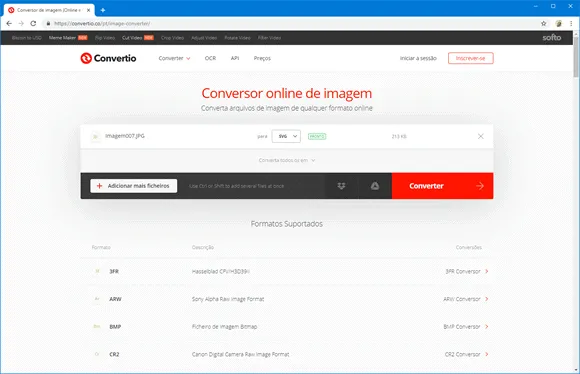This screenshot has width=580, height=374.
Task: Open the OCR page
Action: click(210, 58)
